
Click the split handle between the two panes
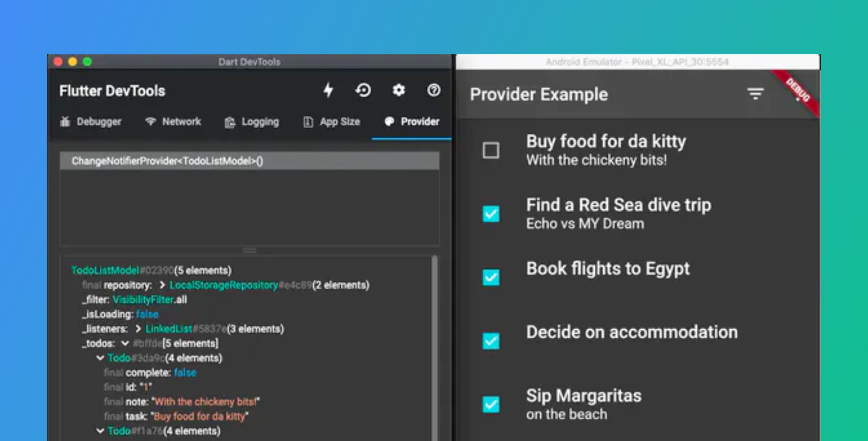(x=250, y=250)
